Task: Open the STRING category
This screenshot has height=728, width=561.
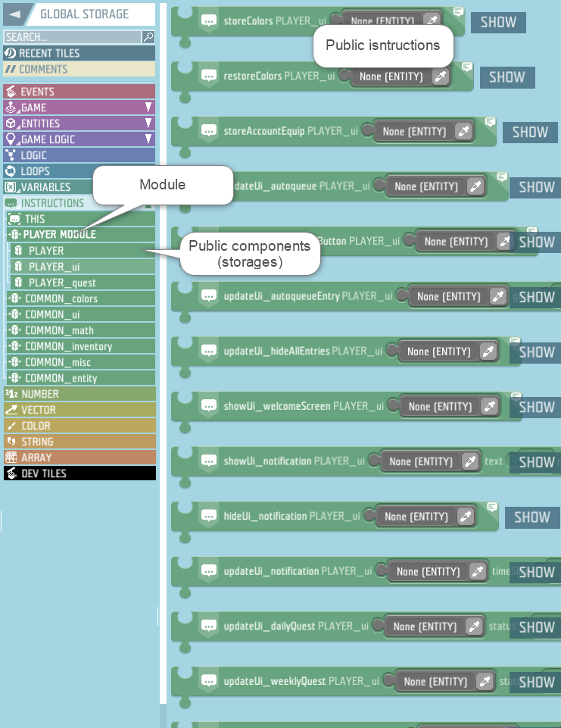Action: [79, 442]
